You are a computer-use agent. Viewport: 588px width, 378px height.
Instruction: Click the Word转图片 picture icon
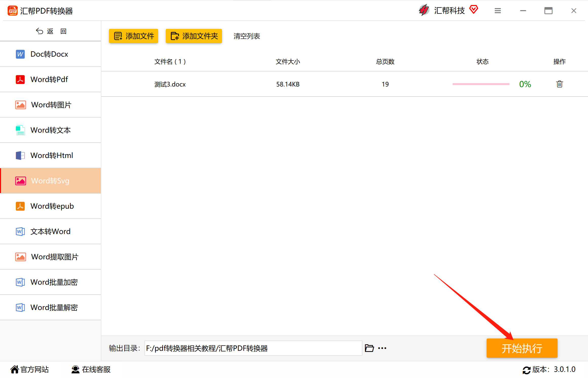[21, 105]
